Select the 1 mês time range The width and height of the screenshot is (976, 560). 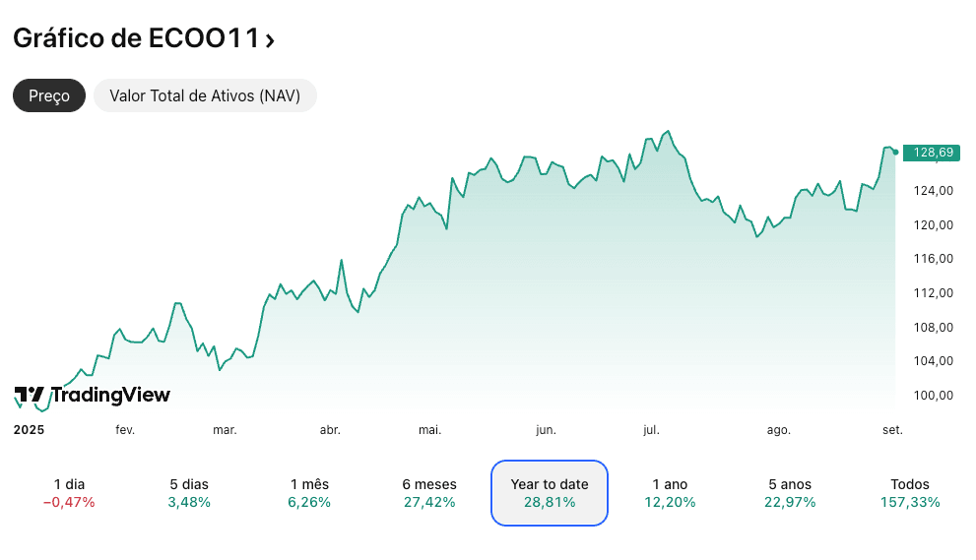click(309, 493)
